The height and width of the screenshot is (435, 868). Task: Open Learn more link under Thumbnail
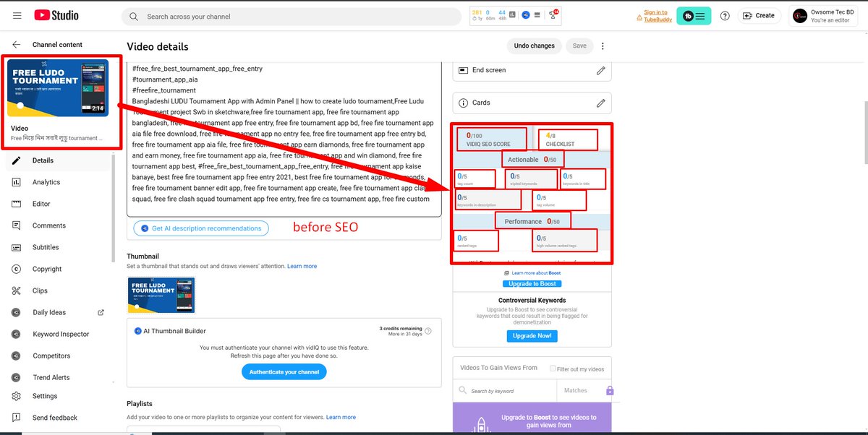pyautogui.click(x=302, y=266)
